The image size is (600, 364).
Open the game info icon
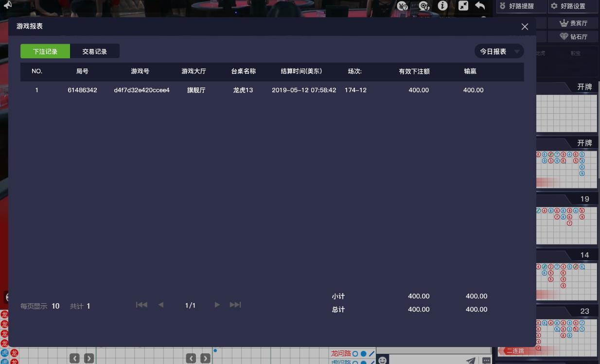click(442, 6)
